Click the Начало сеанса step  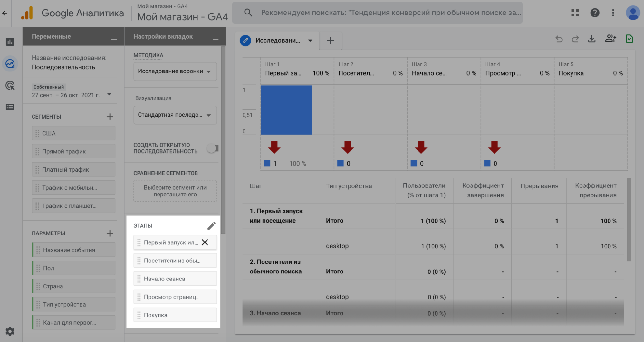point(175,279)
